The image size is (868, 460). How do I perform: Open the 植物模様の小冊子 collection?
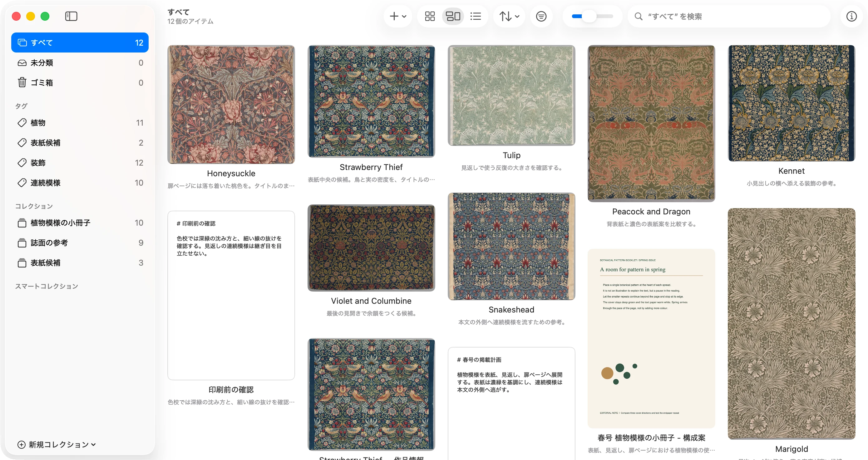(x=80, y=223)
